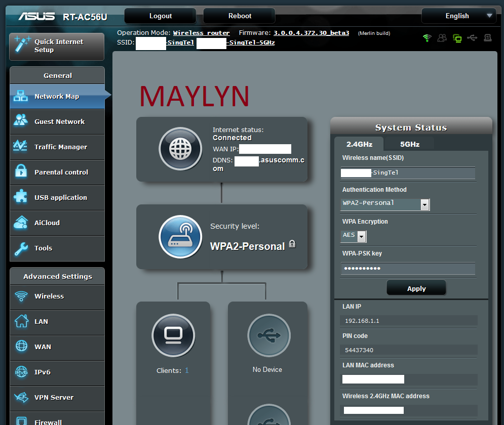This screenshot has width=504, height=425.
Task: Click the router security level icon
Action: (180, 237)
